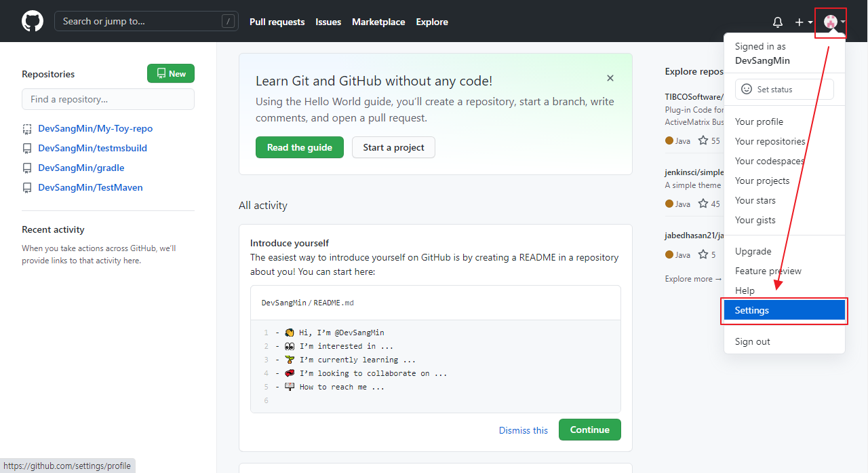The image size is (868, 473).
Task: Go to GitHub home via Octocat logo
Action: pos(33,21)
